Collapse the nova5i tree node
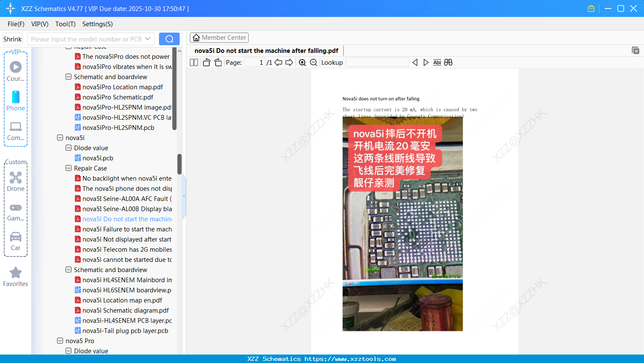Viewport: 644px width, 363px height. coord(60,137)
